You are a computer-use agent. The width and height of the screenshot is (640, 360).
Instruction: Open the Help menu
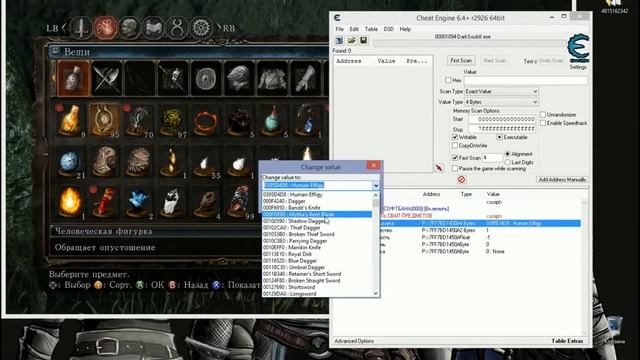405,29
